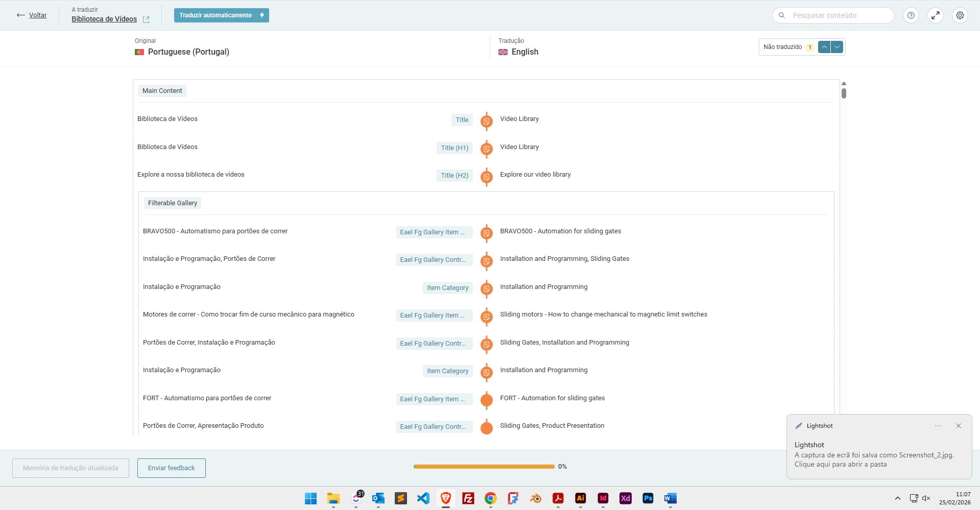Edit translation 'FORT - Automation for sliding gates'

click(553, 398)
